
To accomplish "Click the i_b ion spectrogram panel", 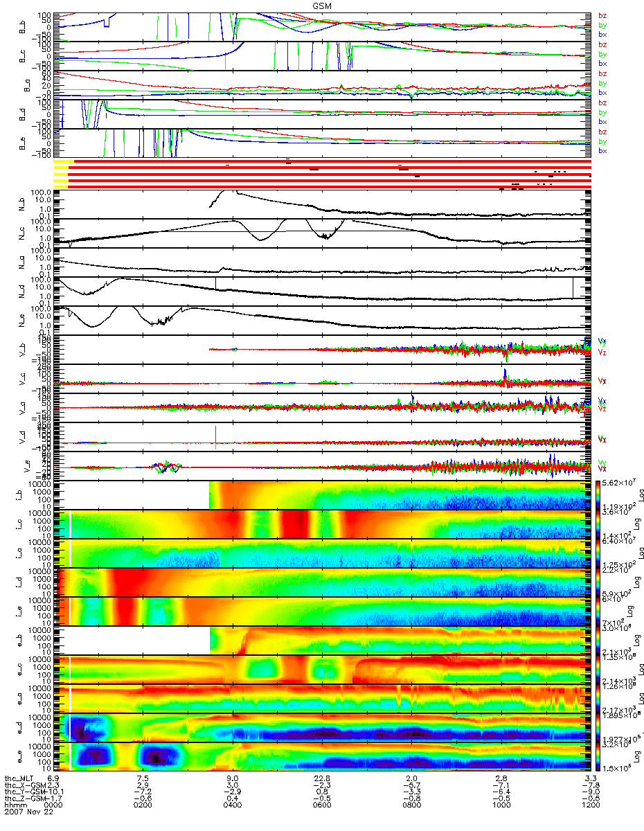I will tap(322, 494).
